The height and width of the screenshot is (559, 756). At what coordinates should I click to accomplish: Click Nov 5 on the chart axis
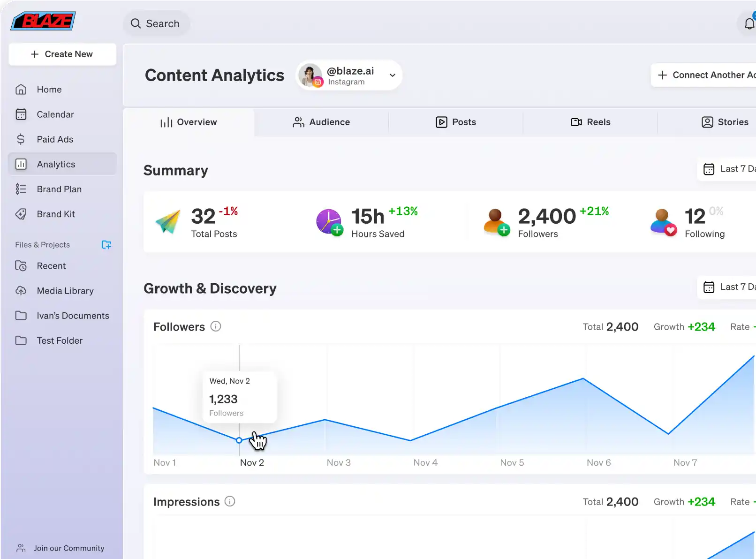click(x=512, y=463)
